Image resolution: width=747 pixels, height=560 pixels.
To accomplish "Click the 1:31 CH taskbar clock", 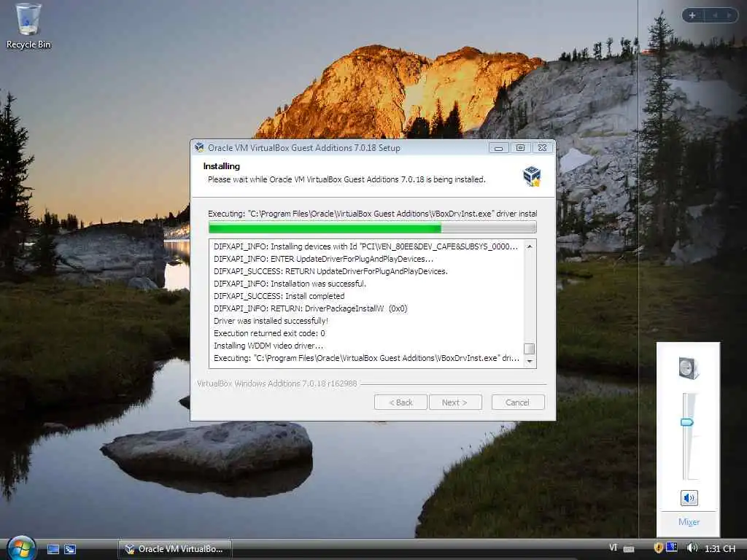I will (x=720, y=548).
